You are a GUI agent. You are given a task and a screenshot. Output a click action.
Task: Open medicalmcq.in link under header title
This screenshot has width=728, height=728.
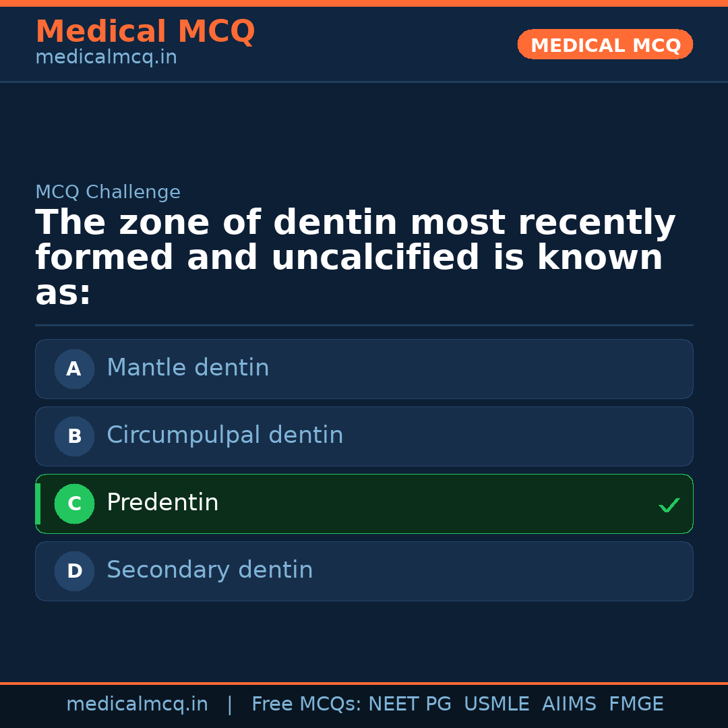106,58
